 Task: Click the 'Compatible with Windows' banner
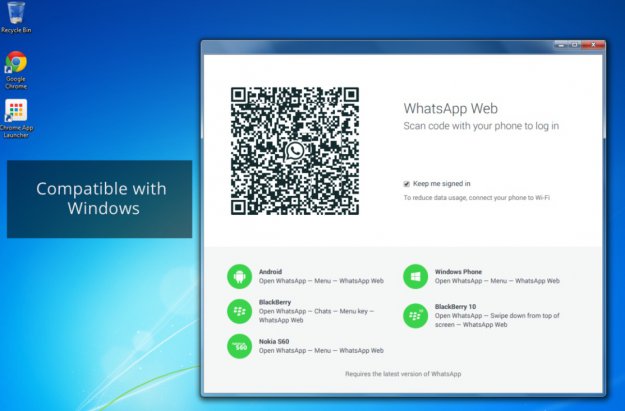coord(100,199)
